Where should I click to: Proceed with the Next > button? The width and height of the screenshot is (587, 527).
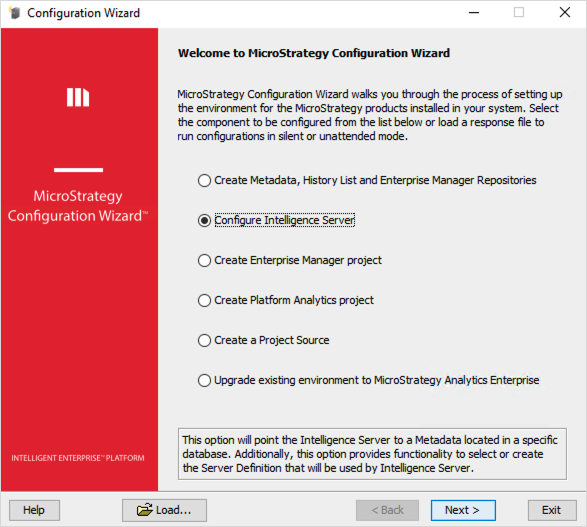click(x=463, y=510)
